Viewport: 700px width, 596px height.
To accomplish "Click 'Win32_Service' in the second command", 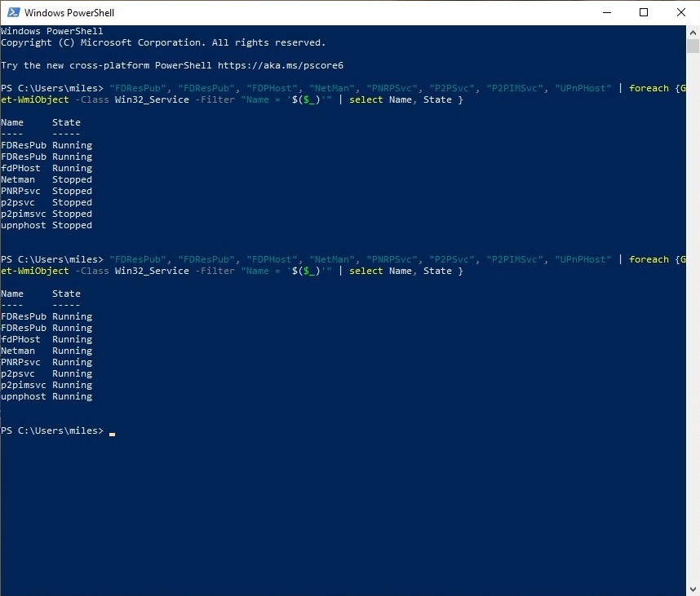I will [152, 272].
